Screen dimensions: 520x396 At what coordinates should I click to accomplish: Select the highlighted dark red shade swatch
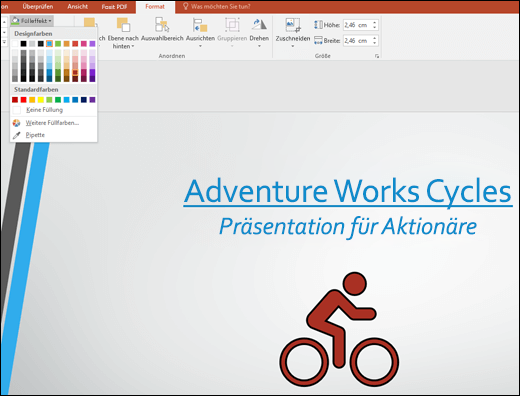pos(75,72)
